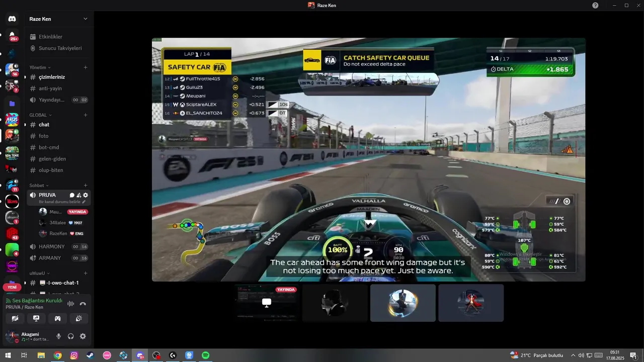Image resolution: width=644 pixels, height=362 pixels.
Task: Select the YAYINDA stream thumbnail tile
Action: pyautogui.click(x=267, y=303)
